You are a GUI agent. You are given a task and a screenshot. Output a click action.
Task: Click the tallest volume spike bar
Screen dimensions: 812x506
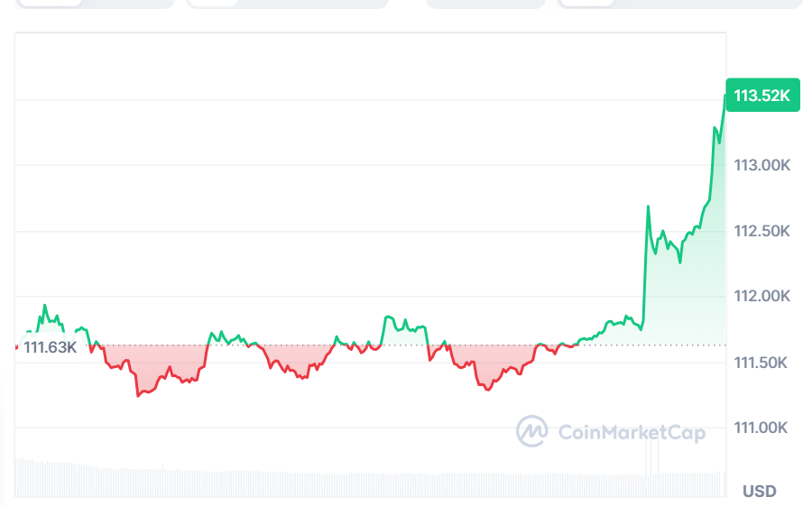(647, 462)
